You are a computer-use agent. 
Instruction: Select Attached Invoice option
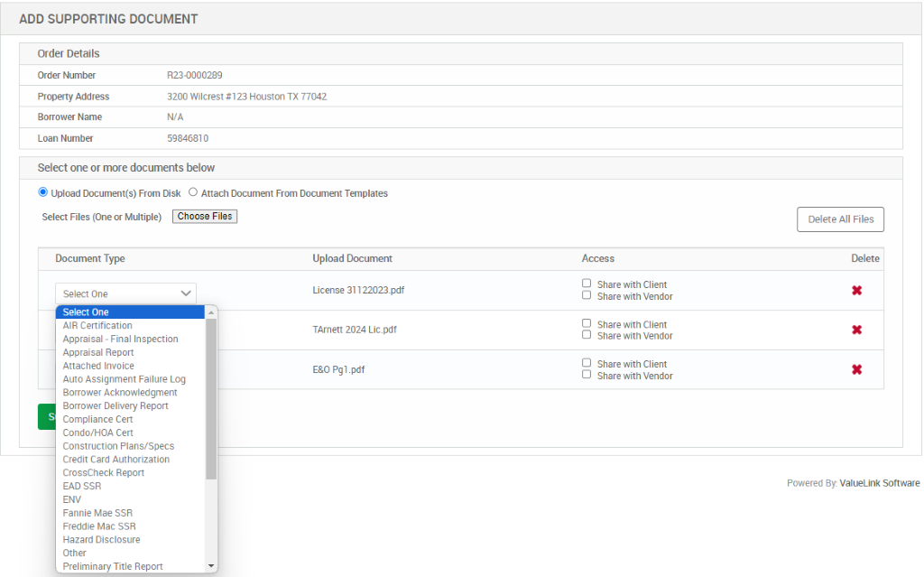(130, 366)
